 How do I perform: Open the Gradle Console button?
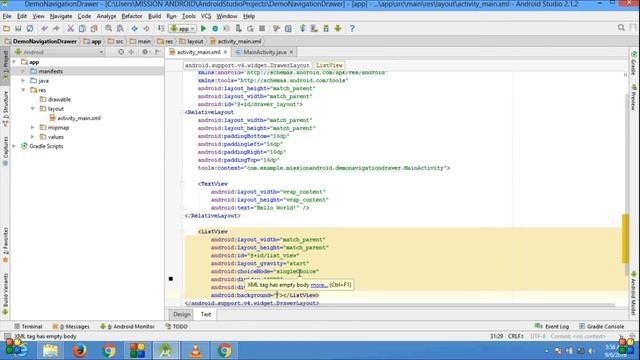(x=601, y=327)
